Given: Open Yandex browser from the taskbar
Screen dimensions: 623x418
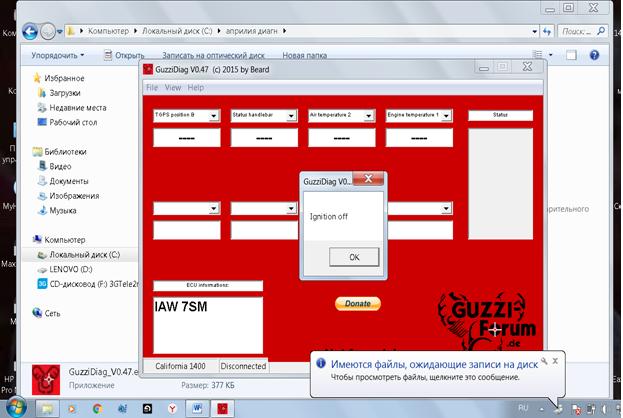Looking at the screenshot, I should 172,408.
